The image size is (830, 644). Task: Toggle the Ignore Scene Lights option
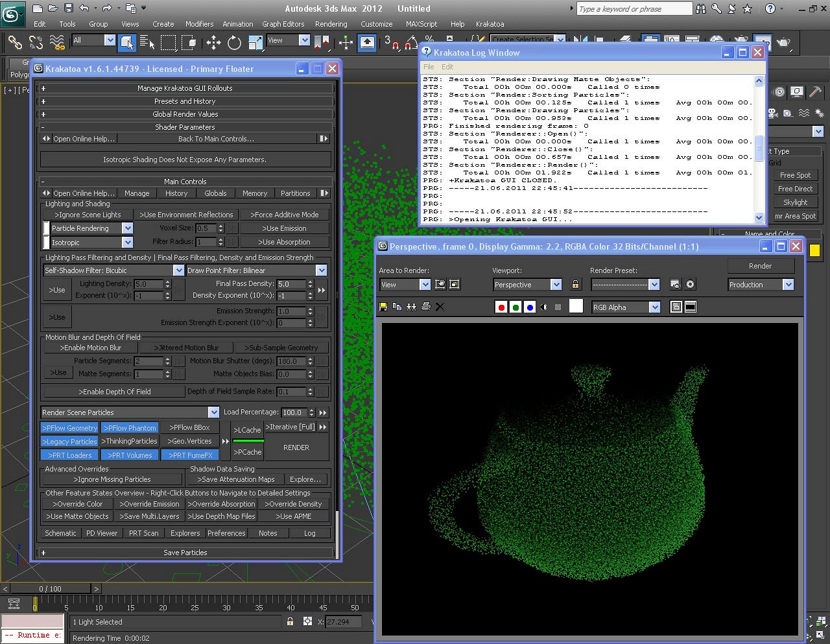(88, 215)
